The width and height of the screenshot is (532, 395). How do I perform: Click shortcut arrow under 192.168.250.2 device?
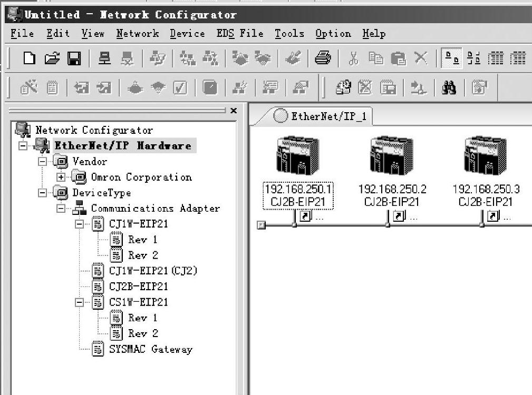tap(399, 216)
